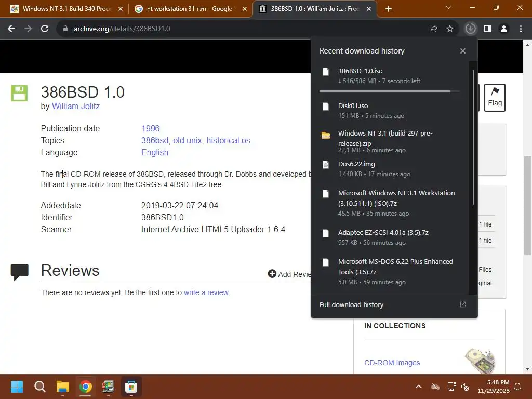Click the Windows NT 3.1 zip folder icon
Image resolution: width=532 pixels, height=399 pixels.
click(x=326, y=136)
